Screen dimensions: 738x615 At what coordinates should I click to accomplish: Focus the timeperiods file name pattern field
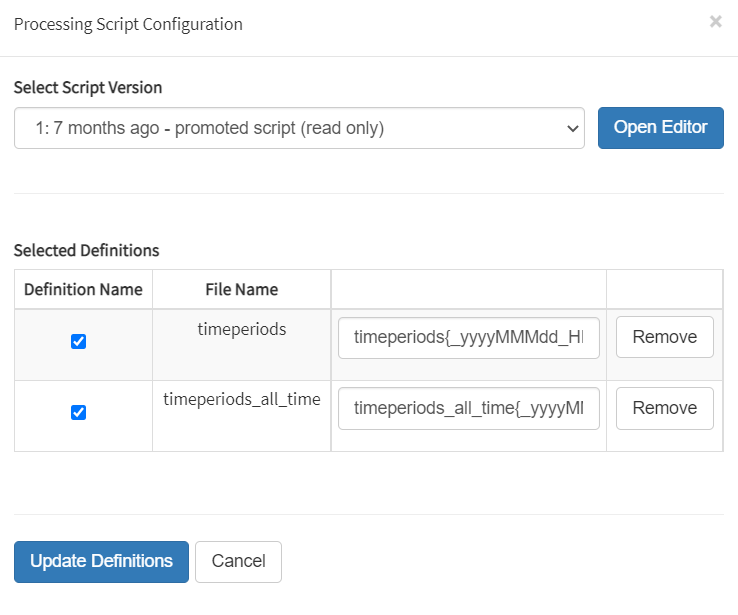click(468, 338)
